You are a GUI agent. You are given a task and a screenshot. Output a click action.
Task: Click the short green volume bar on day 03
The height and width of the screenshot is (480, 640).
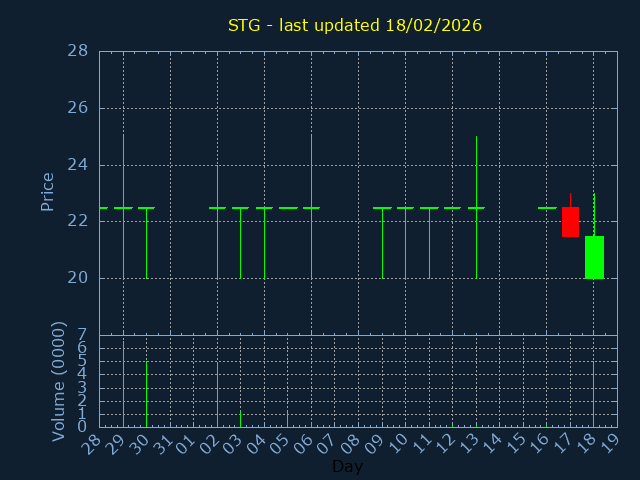click(x=240, y=419)
